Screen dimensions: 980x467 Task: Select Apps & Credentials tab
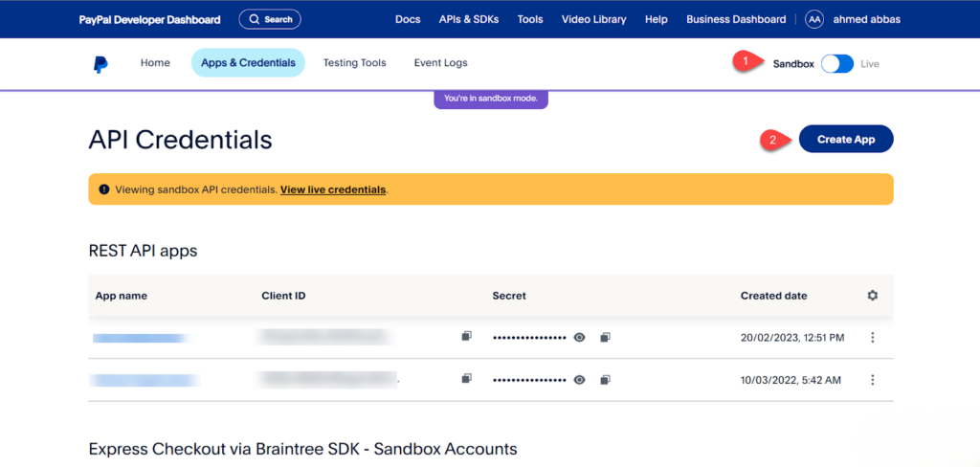248,62
